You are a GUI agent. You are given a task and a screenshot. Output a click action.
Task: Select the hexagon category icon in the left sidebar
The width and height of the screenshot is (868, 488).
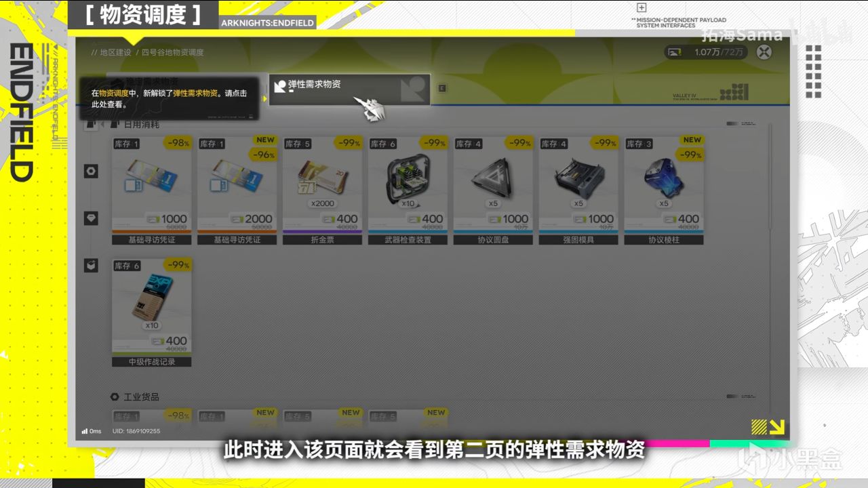(x=91, y=171)
